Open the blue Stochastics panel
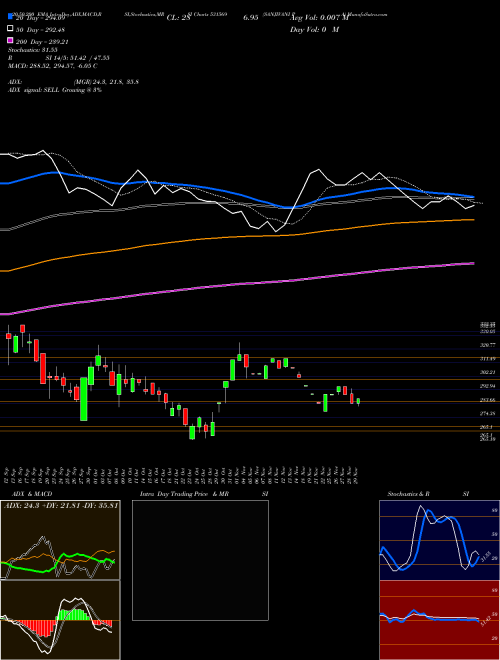Image resolution: width=500 pixels, height=660 pixels. click(x=439, y=540)
